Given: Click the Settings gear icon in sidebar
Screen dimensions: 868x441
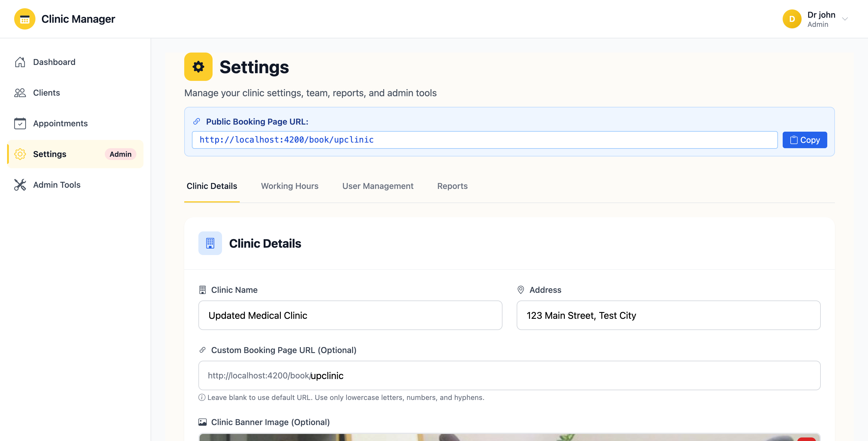Looking at the screenshot, I should pyautogui.click(x=20, y=154).
